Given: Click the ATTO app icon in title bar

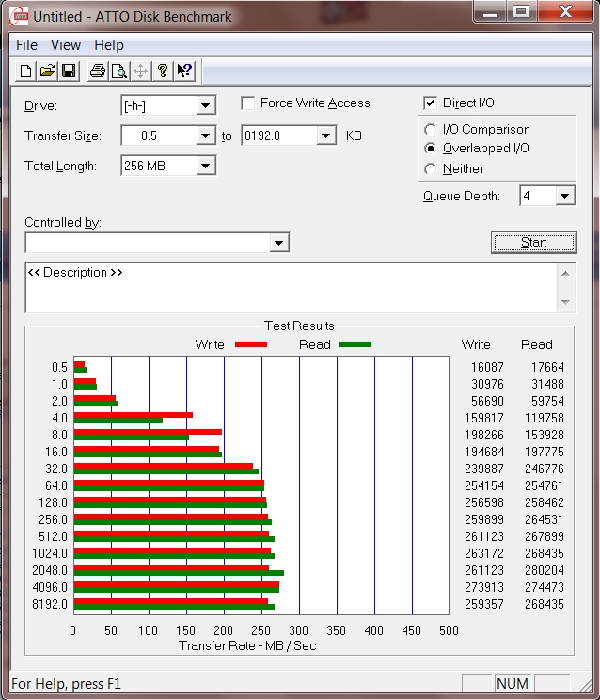Looking at the screenshot, I should 19,17.
